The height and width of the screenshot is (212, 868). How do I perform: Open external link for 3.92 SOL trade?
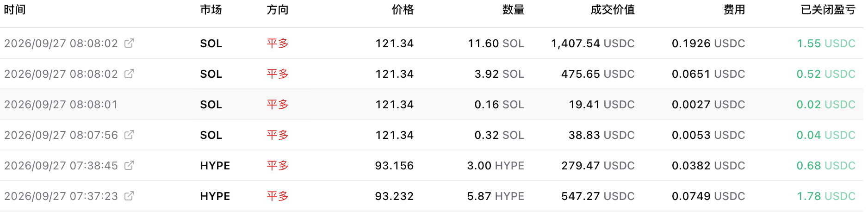coord(129,74)
